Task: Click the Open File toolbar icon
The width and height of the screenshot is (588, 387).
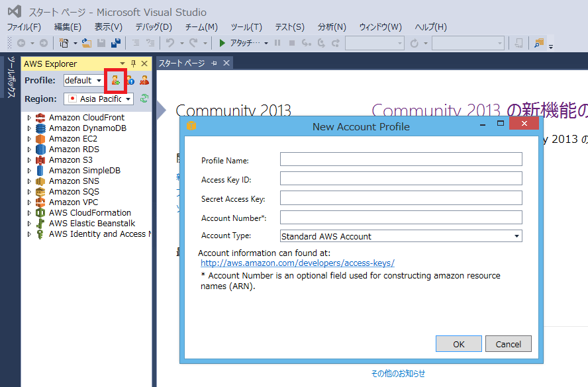Action: (x=87, y=43)
